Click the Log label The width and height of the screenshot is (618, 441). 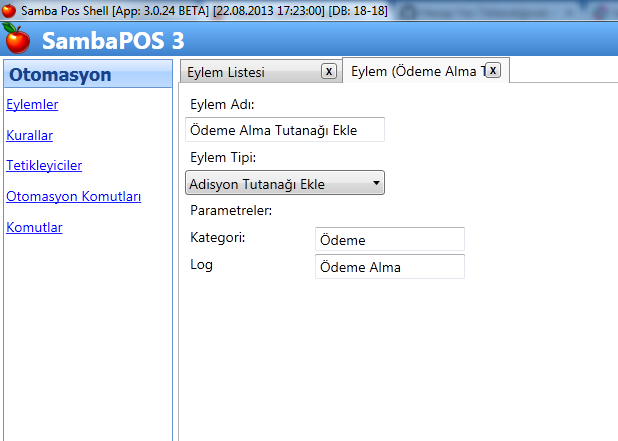click(201, 265)
